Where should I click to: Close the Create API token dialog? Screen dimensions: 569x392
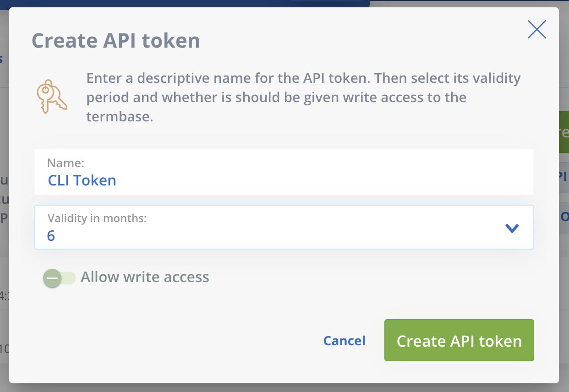click(x=536, y=29)
